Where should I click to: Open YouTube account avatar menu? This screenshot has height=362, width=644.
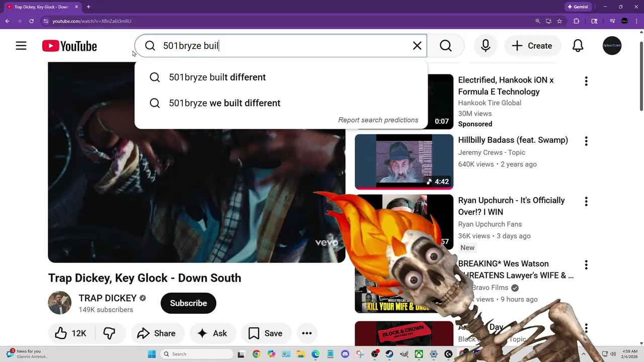[612, 46]
